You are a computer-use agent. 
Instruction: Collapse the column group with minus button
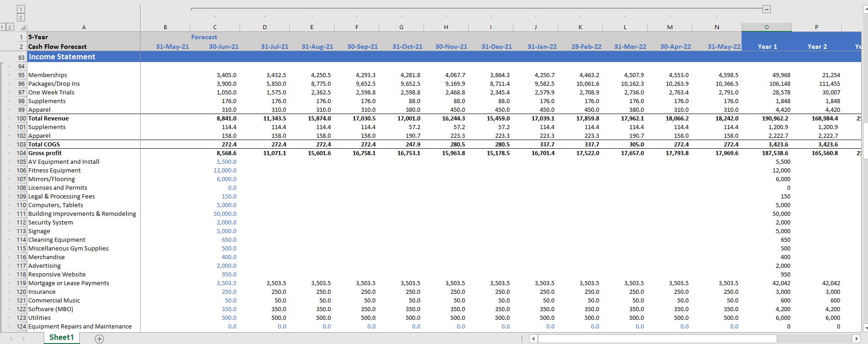click(x=767, y=9)
